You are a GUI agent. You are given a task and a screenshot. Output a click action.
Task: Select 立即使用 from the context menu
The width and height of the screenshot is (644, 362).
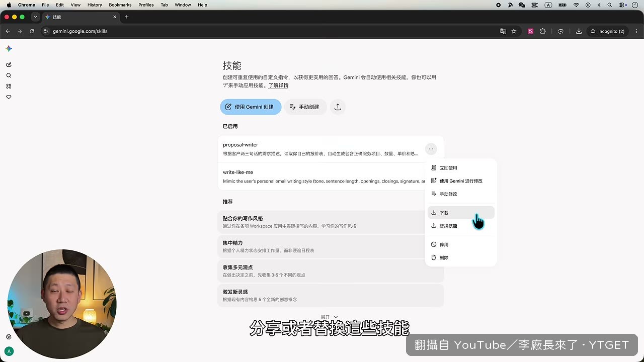coord(461,168)
